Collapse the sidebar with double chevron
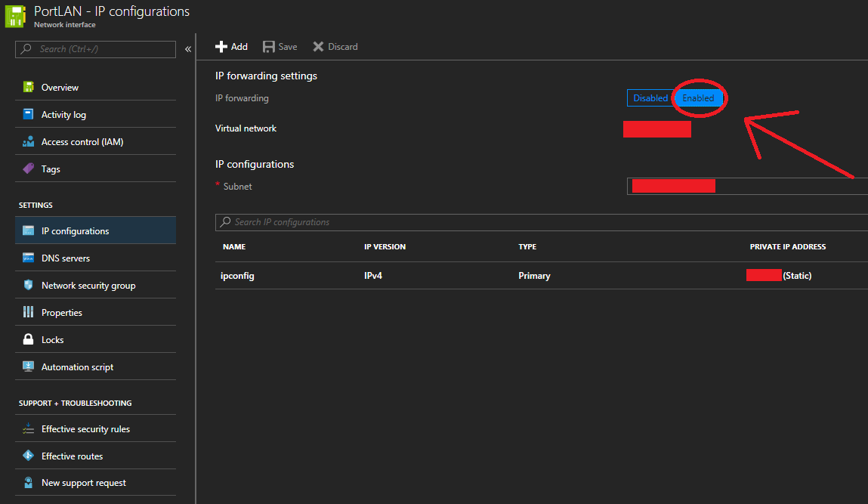The image size is (868, 504). point(188,49)
